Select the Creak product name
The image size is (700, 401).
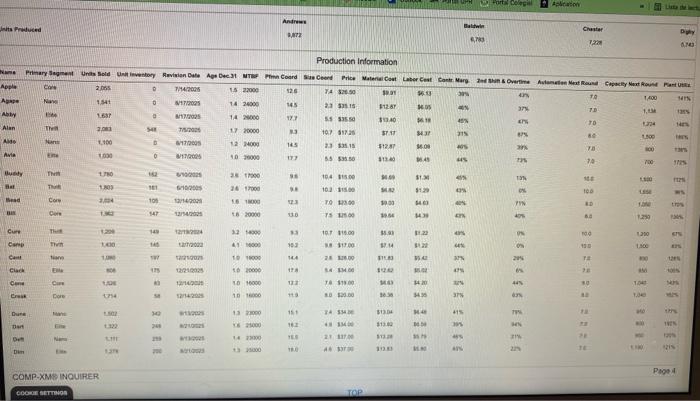coord(18,296)
